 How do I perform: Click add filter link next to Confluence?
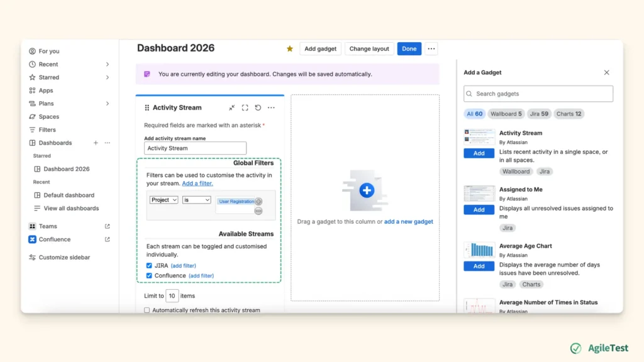pyautogui.click(x=201, y=276)
